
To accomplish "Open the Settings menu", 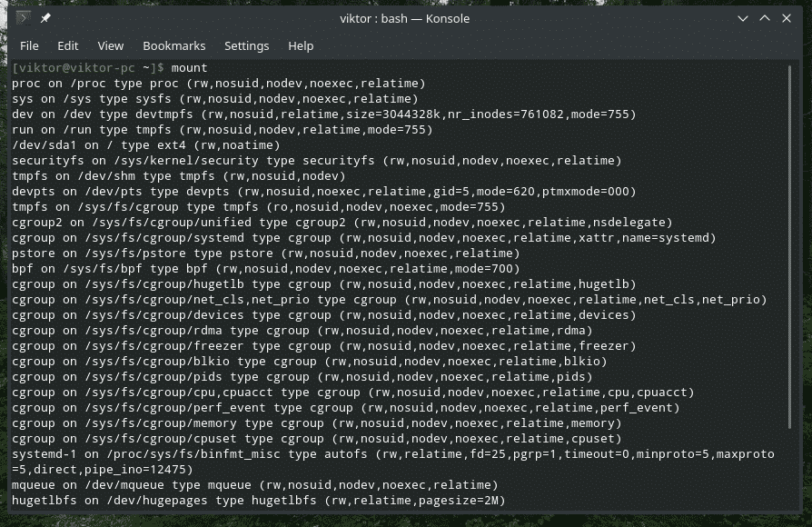I will pos(246,45).
